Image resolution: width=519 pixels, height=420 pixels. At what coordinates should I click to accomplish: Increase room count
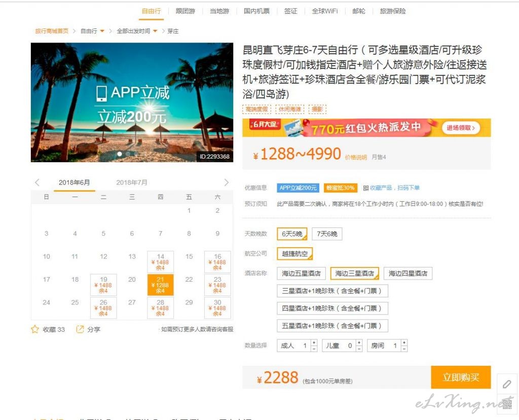tap(404, 342)
